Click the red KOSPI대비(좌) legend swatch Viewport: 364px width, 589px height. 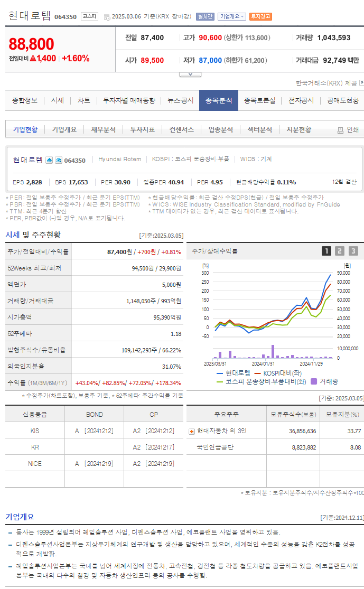(258, 373)
